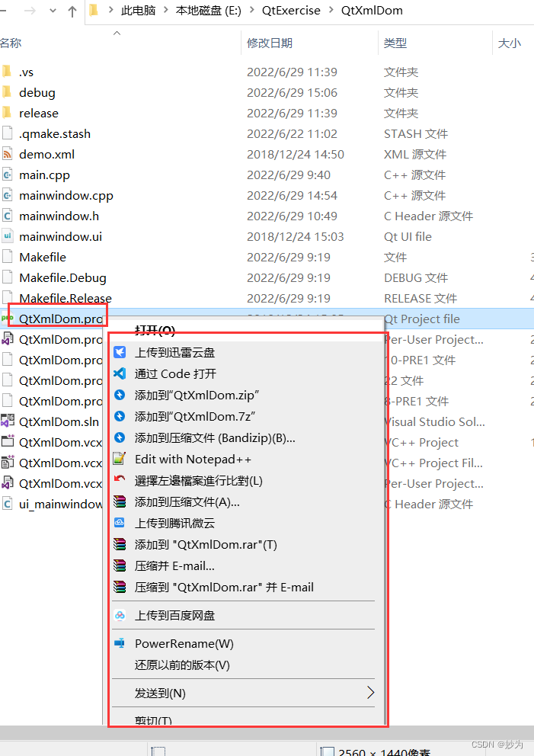534x756 pixels.
Task: Expand the 发送到(N) submenu arrow
Action: pyautogui.click(x=370, y=693)
